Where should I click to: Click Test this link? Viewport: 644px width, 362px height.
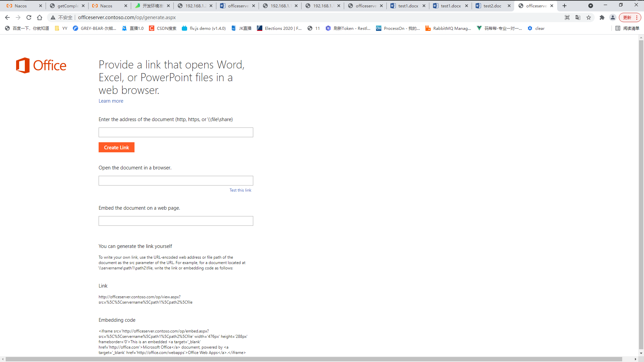(240, 190)
